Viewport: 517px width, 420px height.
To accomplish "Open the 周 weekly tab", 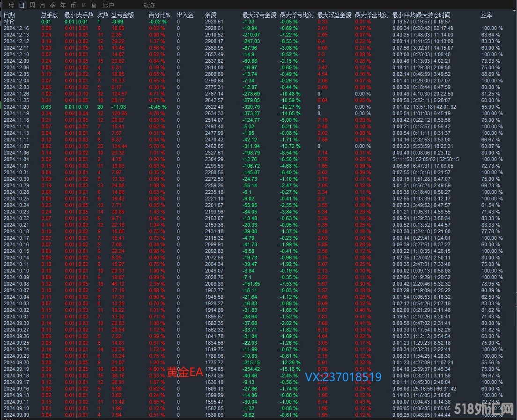I will point(32,5).
